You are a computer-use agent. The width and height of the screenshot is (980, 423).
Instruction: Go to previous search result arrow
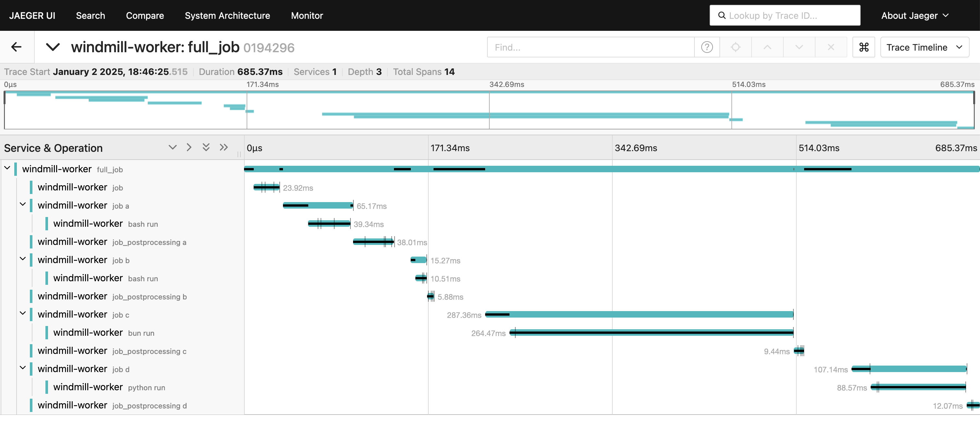pos(767,47)
